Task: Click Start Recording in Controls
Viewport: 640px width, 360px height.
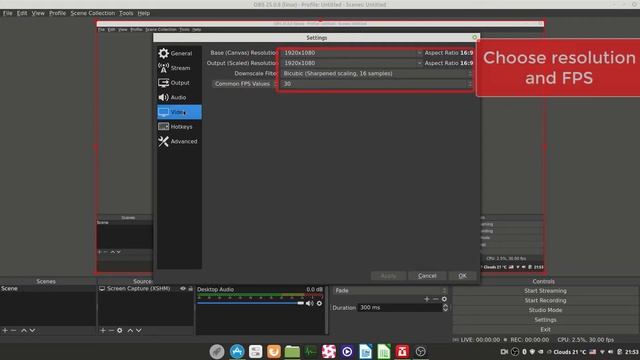Action: (x=545, y=300)
